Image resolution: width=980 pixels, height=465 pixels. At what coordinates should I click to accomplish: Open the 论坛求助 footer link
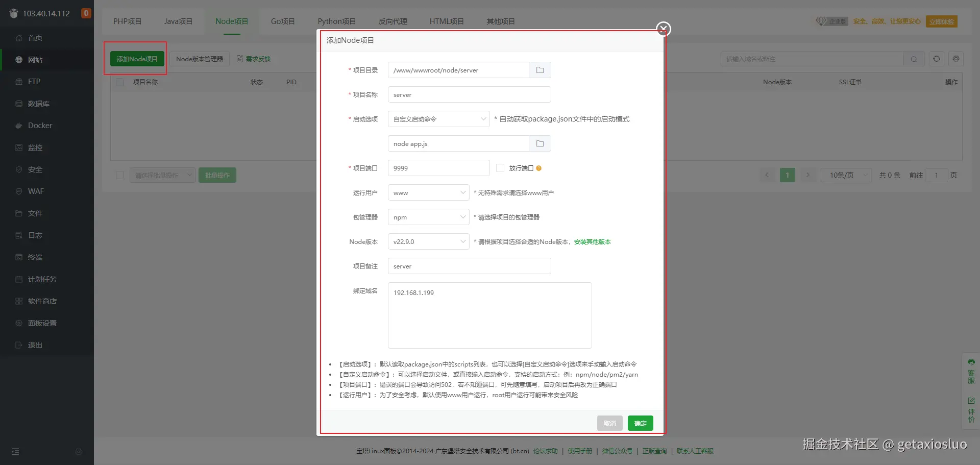click(x=546, y=451)
